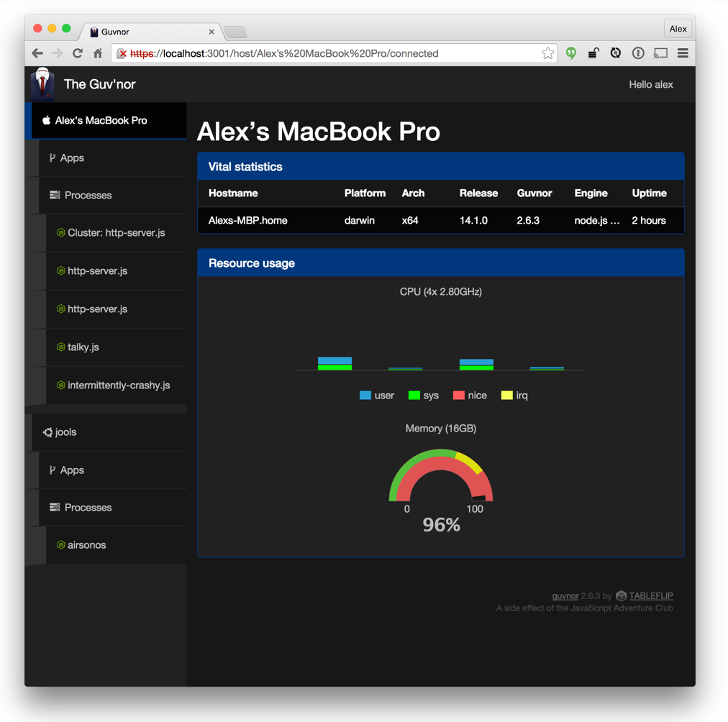Bookmark the page with the star icon
The width and height of the screenshot is (728, 722).
[x=547, y=53]
